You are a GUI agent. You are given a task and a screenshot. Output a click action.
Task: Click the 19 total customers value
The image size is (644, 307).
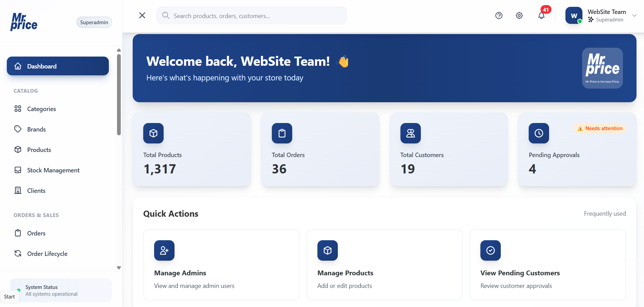pyautogui.click(x=408, y=169)
